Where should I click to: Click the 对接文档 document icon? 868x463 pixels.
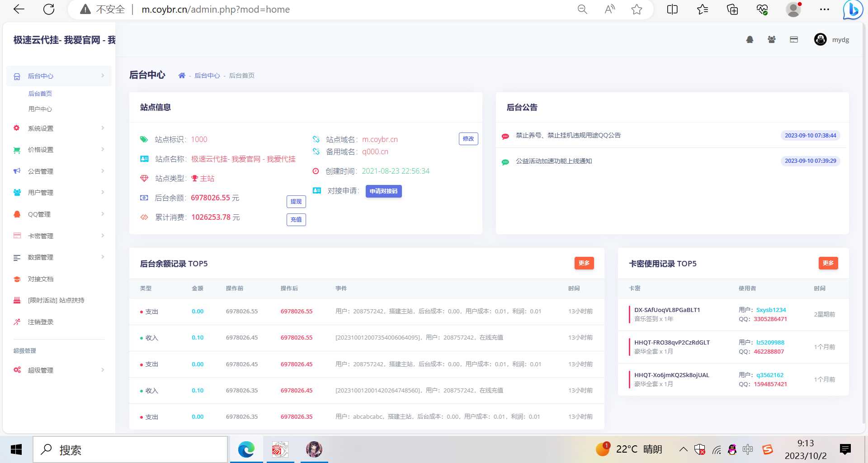(x=17, y=279)
